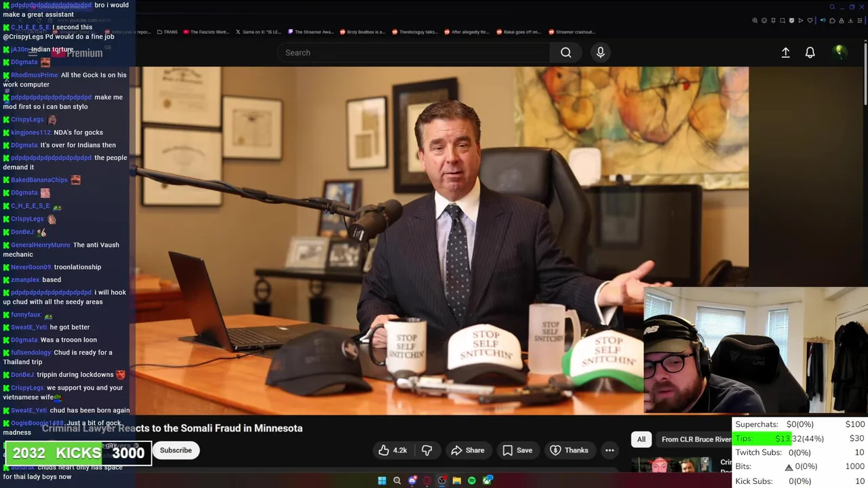Viewport: 868px width, 488px height.
Task: Click in the YouTube search field
Action: (414, 52)
